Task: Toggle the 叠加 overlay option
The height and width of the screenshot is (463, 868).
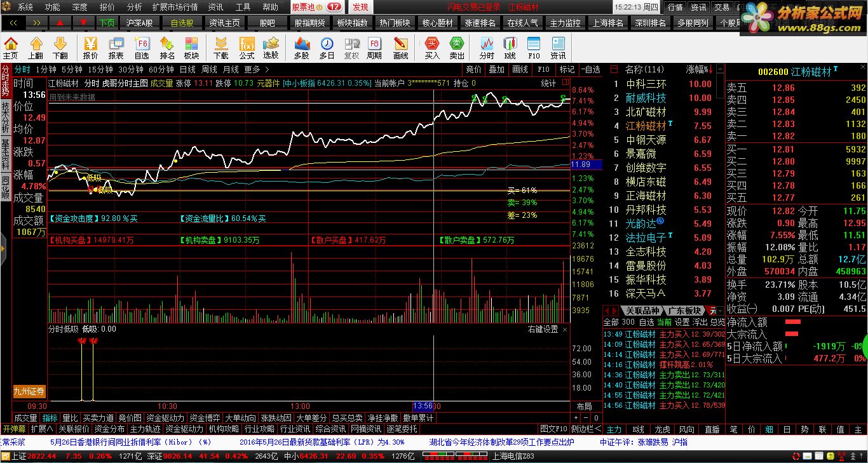Action: [496, 69]
